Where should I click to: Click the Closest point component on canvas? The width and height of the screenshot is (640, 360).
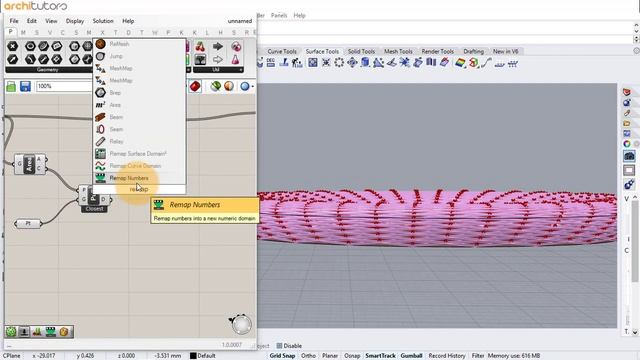[x=94, y=199]
